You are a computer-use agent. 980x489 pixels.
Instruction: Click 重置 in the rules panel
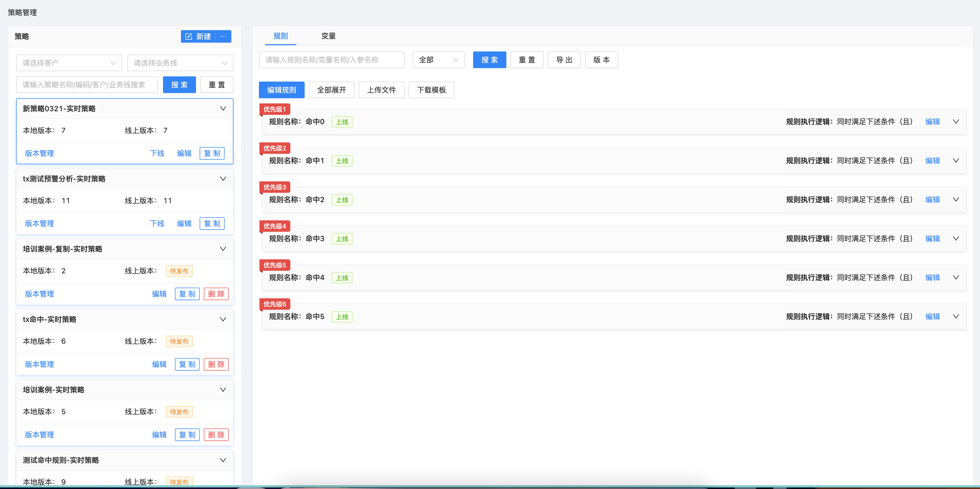point(526,60)
